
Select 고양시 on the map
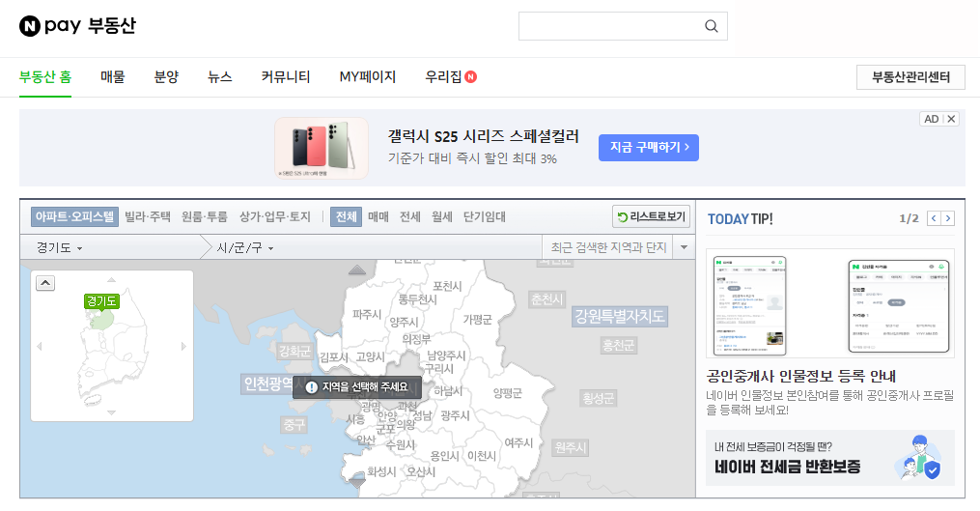tap(371, 357)
